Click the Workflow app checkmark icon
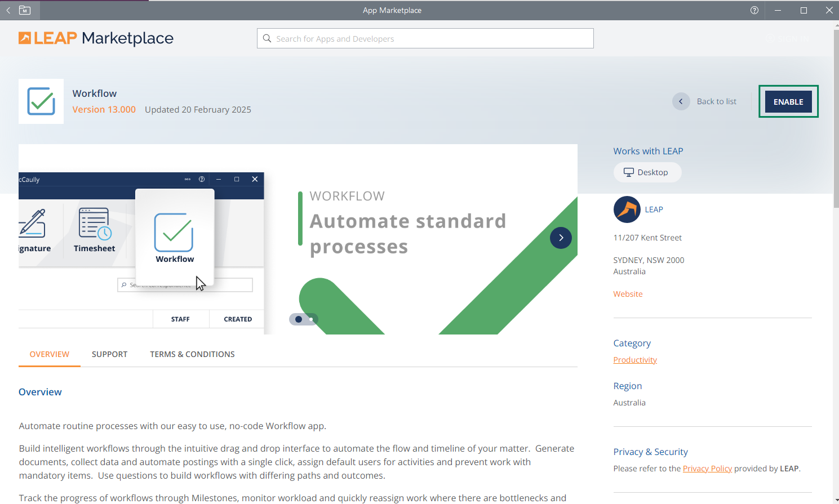The height and width of the screenshot is (504, 839). click(41, 101)
